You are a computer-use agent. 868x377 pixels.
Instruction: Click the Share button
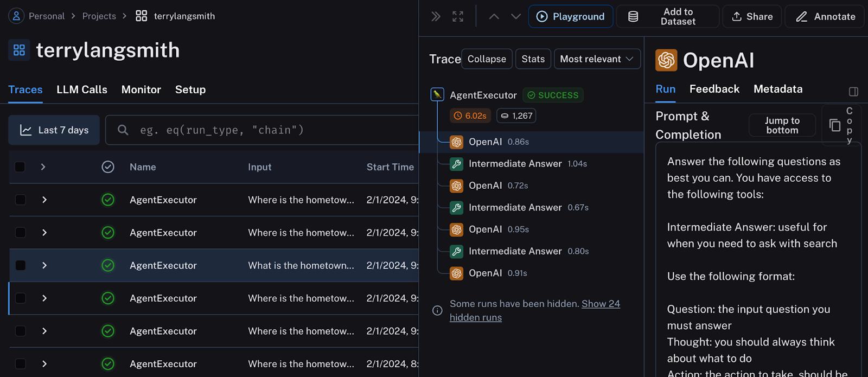tap(752, 16)
